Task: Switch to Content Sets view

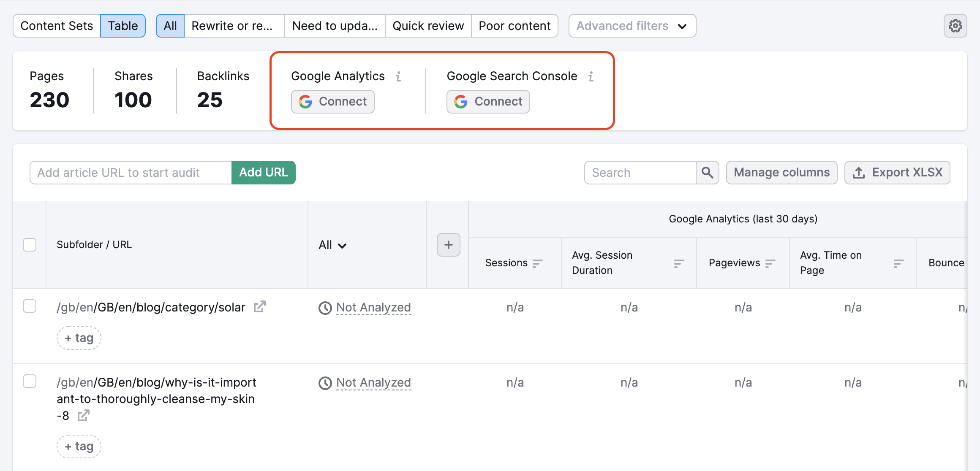Action: coord(57,26)
